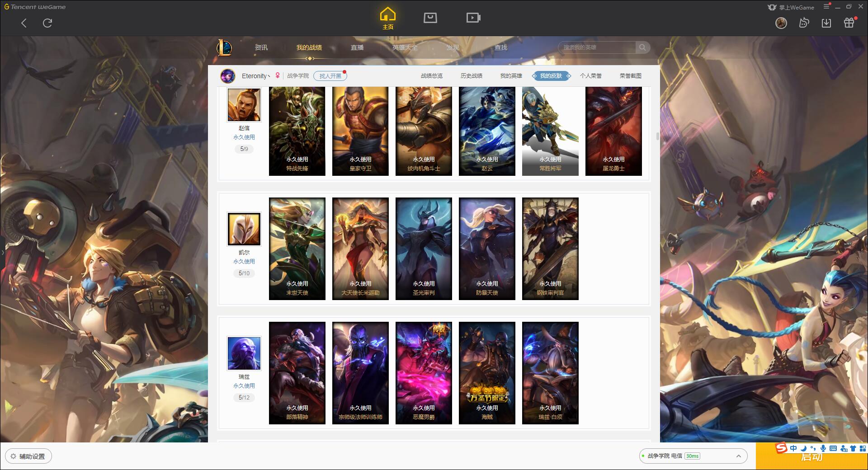
Task: Open the 恶魔男爵 skin card
Action: 424,373
